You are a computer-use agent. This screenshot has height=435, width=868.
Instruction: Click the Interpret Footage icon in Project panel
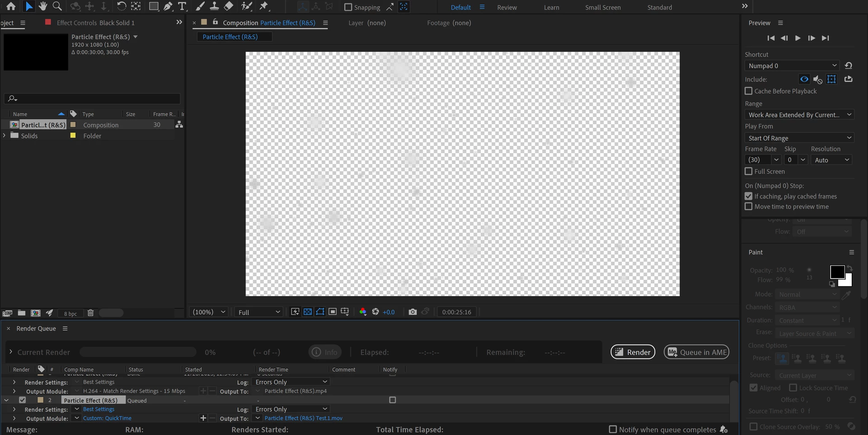pos(7,313)
